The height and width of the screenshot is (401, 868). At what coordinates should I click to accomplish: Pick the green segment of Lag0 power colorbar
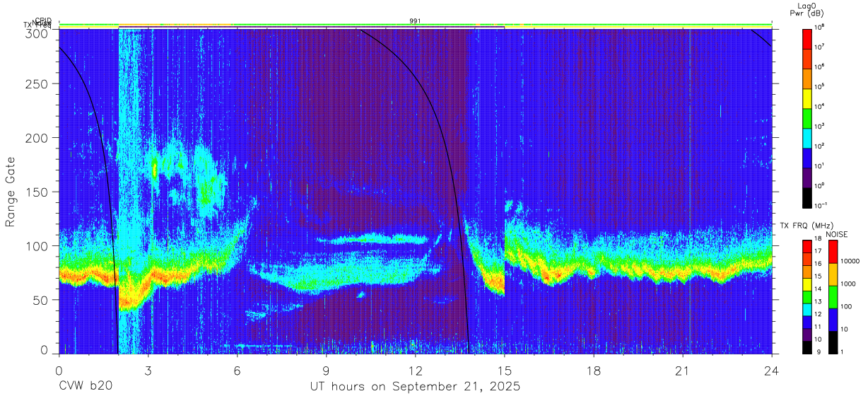tap(808, 117)
